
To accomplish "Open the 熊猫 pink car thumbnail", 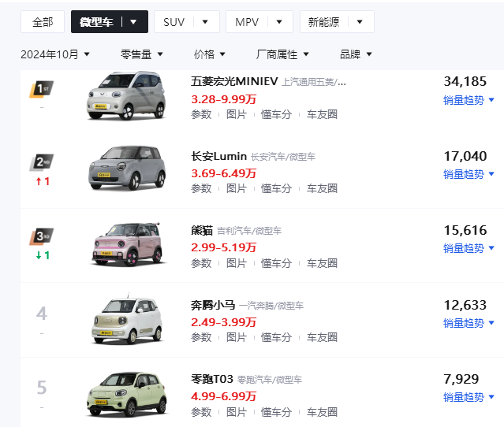I will pyautogui.click(x=127, y=244).
